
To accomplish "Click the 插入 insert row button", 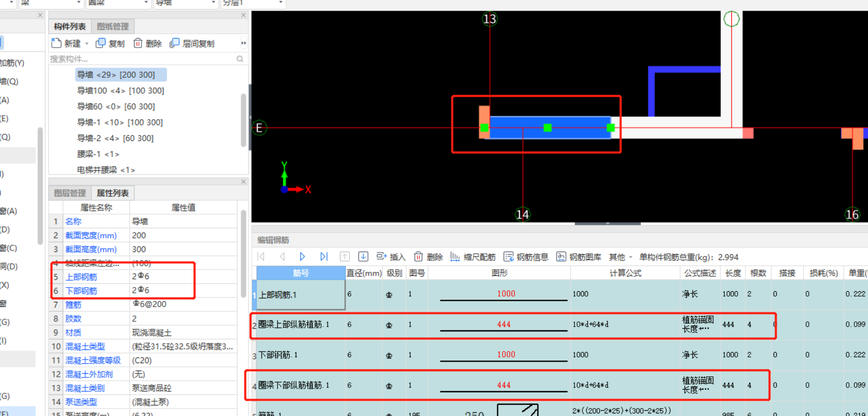I will click(x=391, y=257).
